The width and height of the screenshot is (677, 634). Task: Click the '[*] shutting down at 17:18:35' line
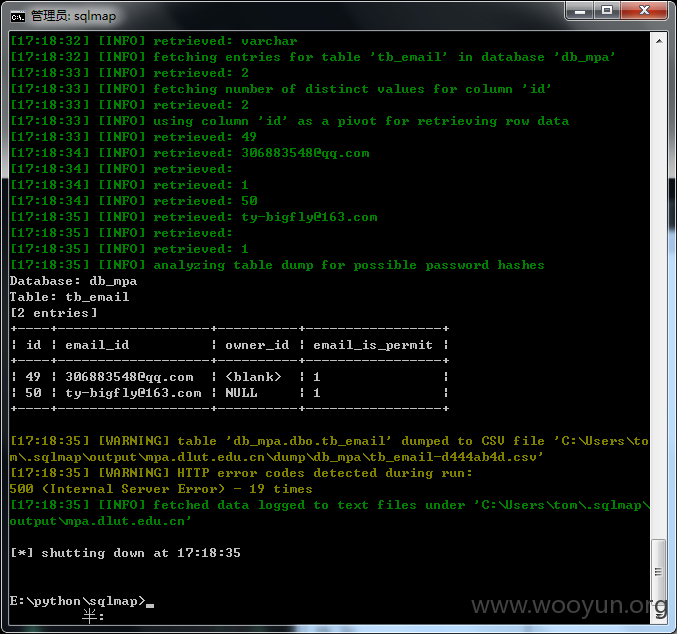point(125,553)
